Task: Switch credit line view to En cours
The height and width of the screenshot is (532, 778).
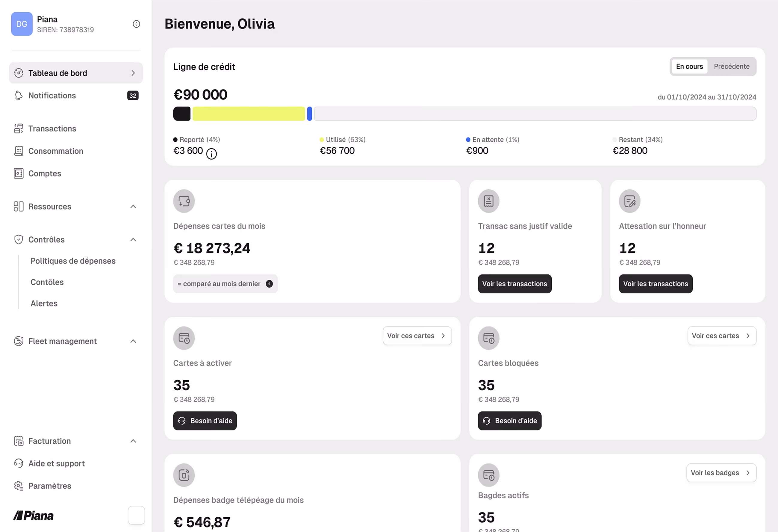Action: tap(689, 66)
